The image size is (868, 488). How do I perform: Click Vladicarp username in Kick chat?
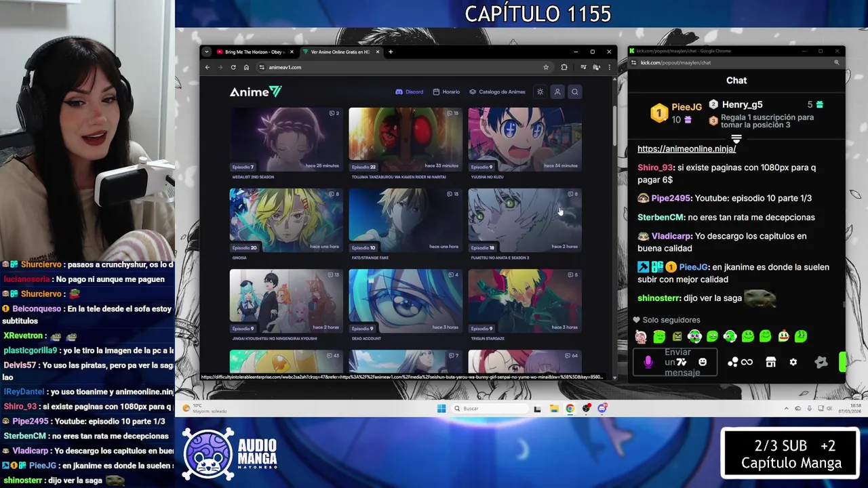[x=671, y=236]
